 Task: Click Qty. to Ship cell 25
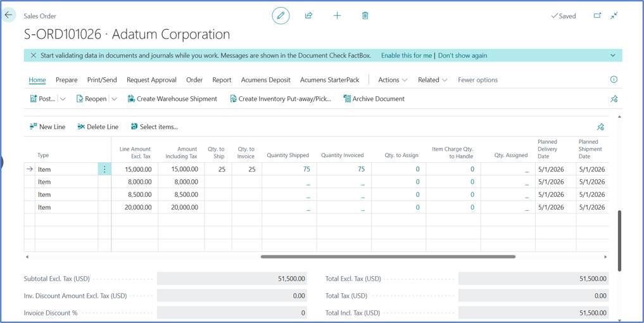218,169
